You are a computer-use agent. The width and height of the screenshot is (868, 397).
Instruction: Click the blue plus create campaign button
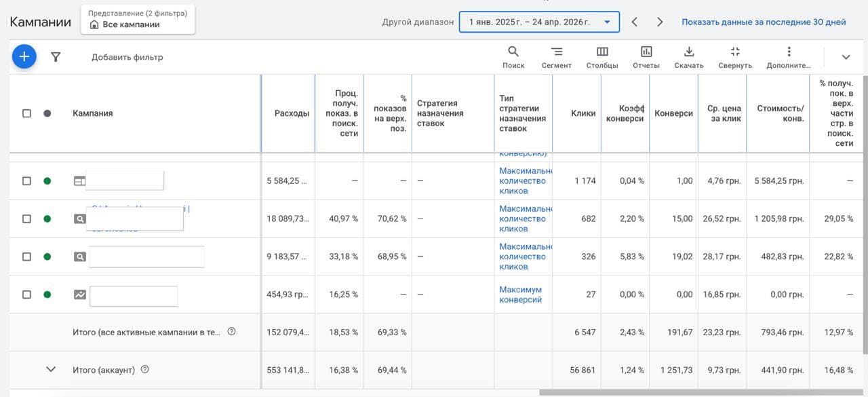pyautogui.click(x=24, y=56)
